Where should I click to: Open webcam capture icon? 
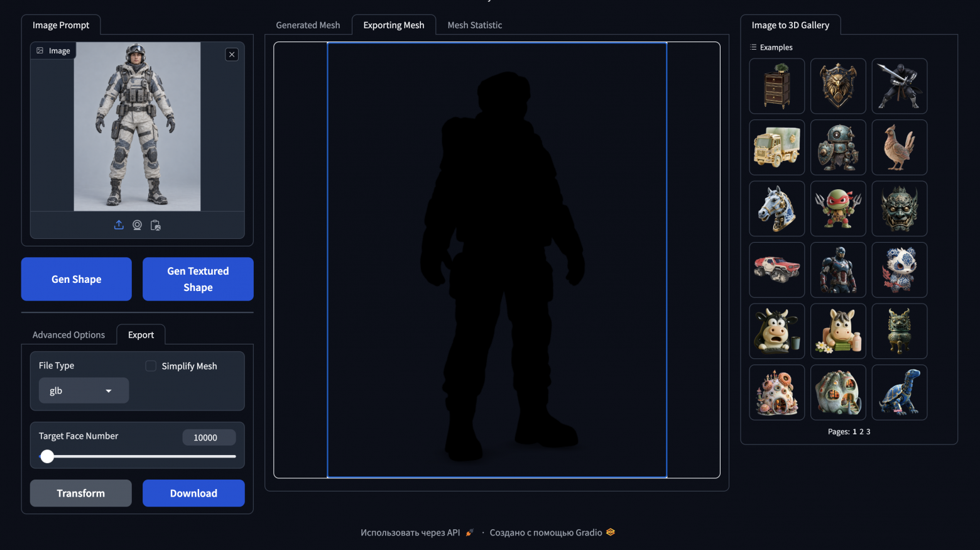(137, 225)
